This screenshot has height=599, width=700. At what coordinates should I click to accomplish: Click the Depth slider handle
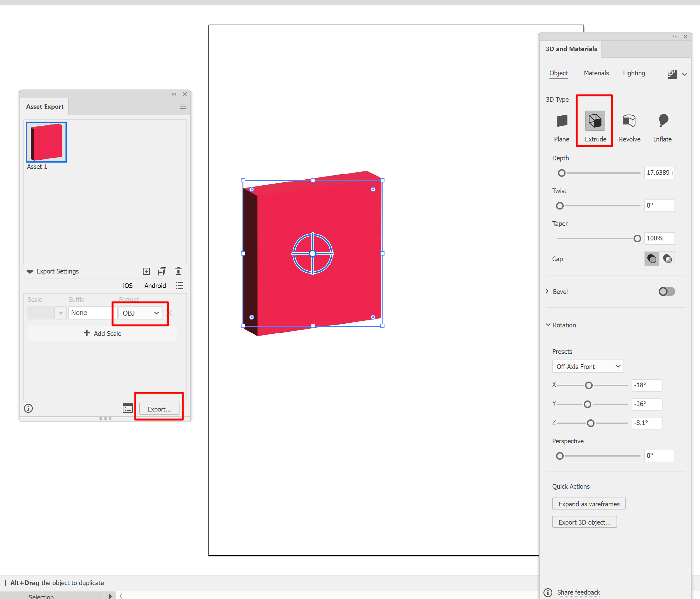[561, 173]
